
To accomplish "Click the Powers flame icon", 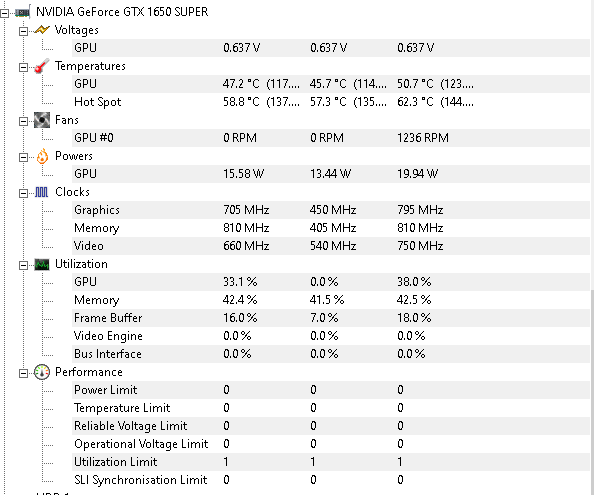I will tap(42, 156).
